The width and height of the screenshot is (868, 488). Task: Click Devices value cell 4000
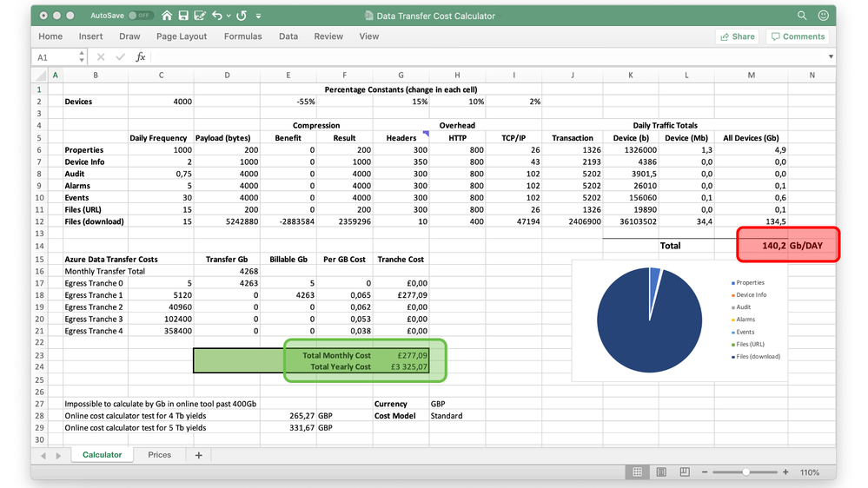[x=161, y=102]
